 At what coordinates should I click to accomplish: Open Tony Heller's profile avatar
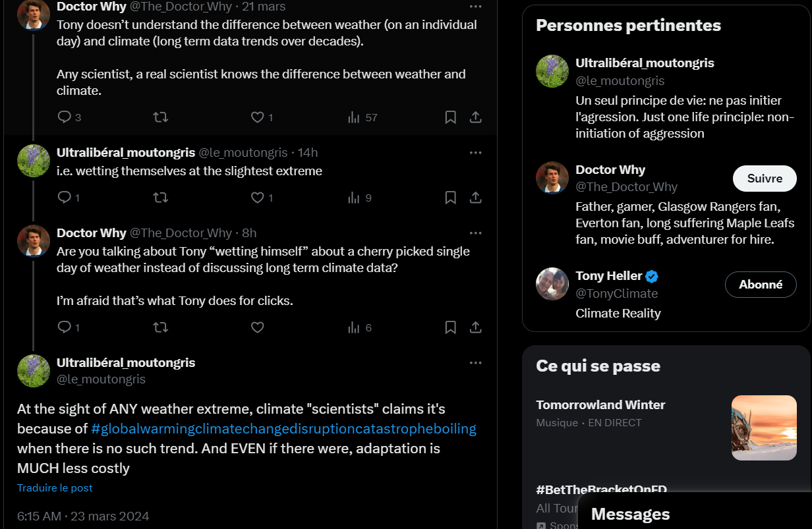click(x=552, y=284)
